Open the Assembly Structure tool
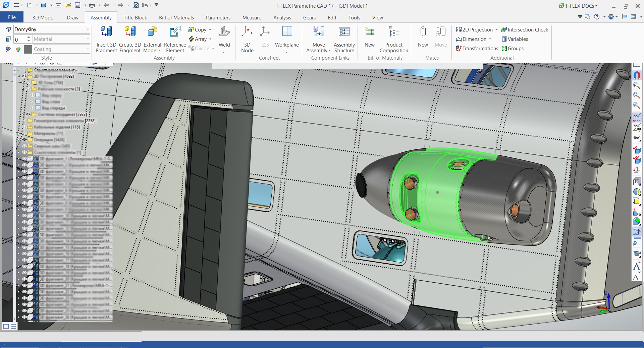644x348 pixels. [344, 39]
